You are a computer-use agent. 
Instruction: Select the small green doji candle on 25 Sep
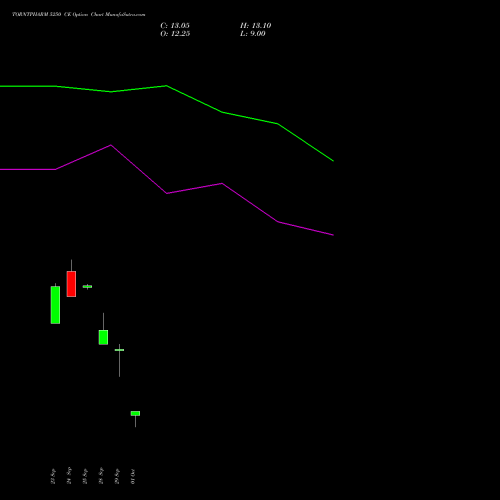(x=87, y=286)
